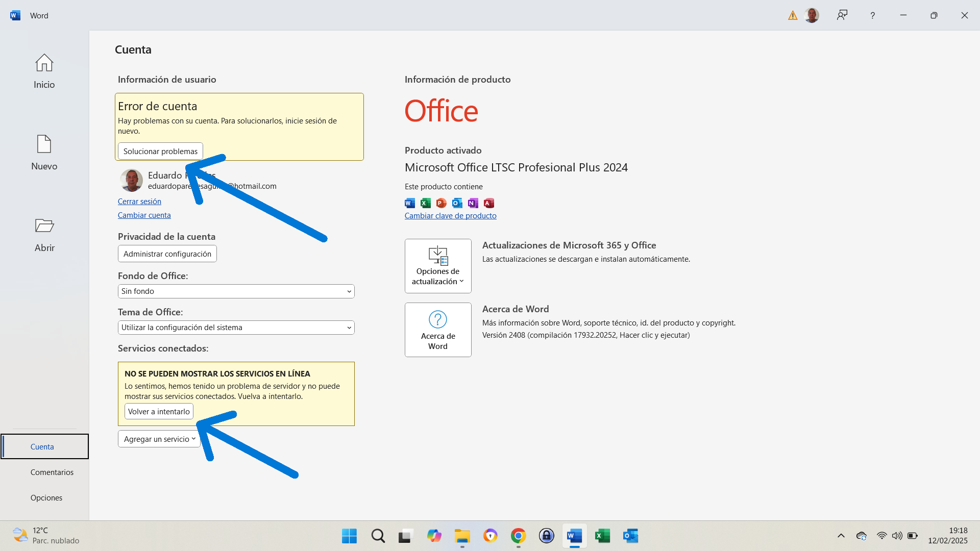Open Google Chrome from taskbar
This screenshot has height=551, width=980.
[x=519, y=536]
